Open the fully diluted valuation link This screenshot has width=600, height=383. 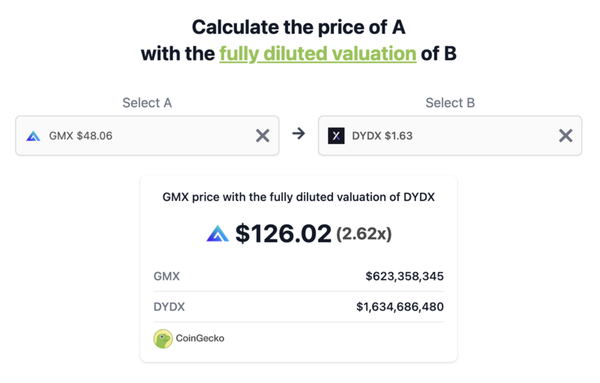[x=318, y=54]
